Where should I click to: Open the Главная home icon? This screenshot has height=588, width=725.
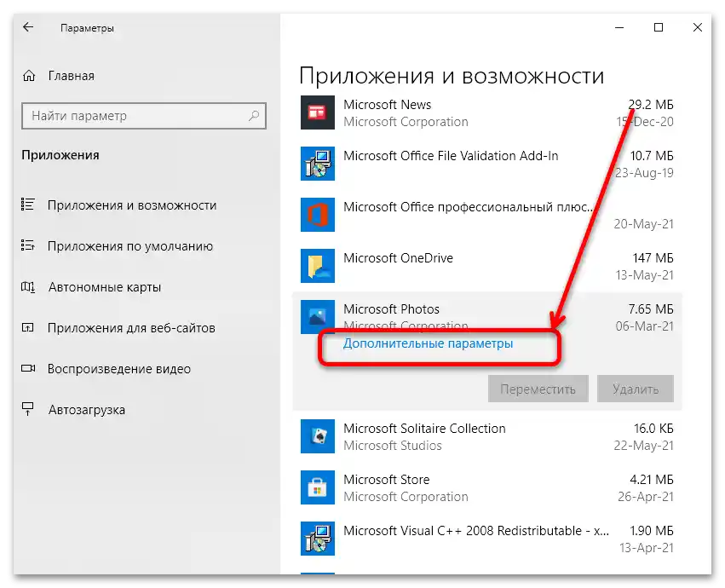(x=29, y=75)
